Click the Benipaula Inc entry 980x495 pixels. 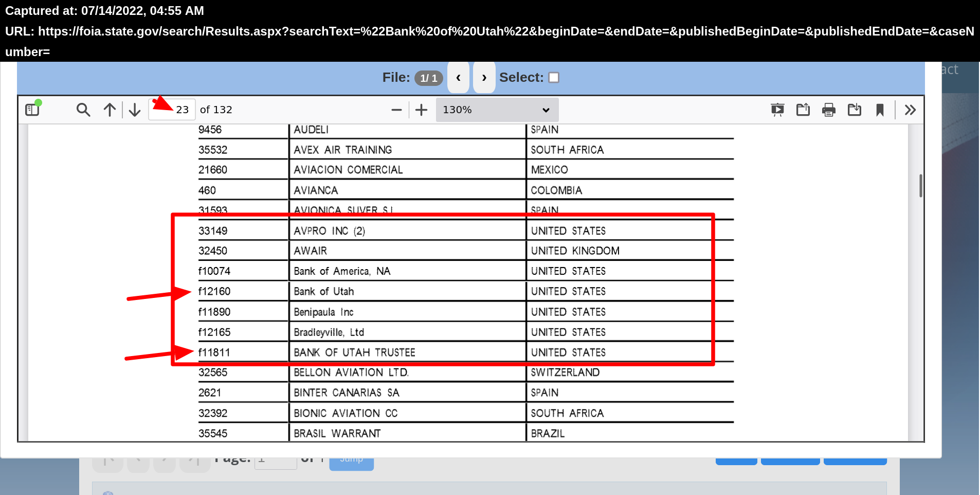[323, 312]
